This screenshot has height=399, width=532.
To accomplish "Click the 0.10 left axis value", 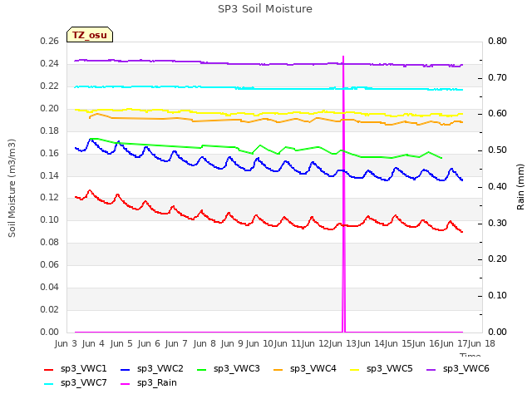I will [50, 220].
